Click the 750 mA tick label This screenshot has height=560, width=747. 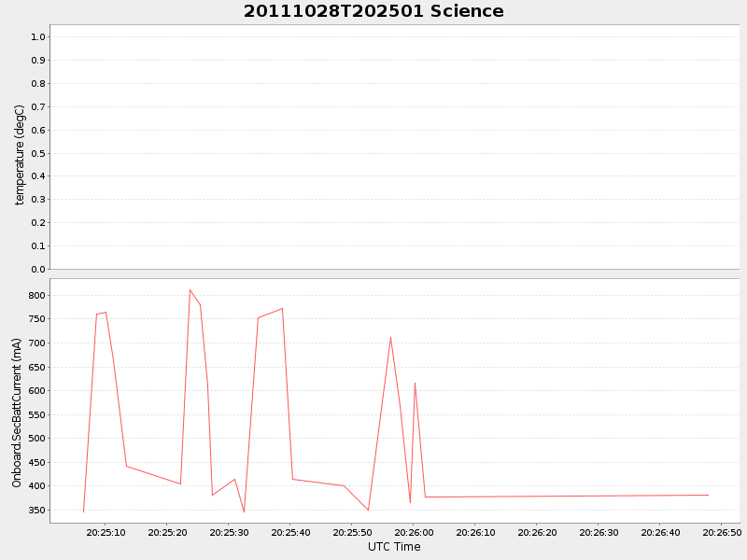pos(36,319)
